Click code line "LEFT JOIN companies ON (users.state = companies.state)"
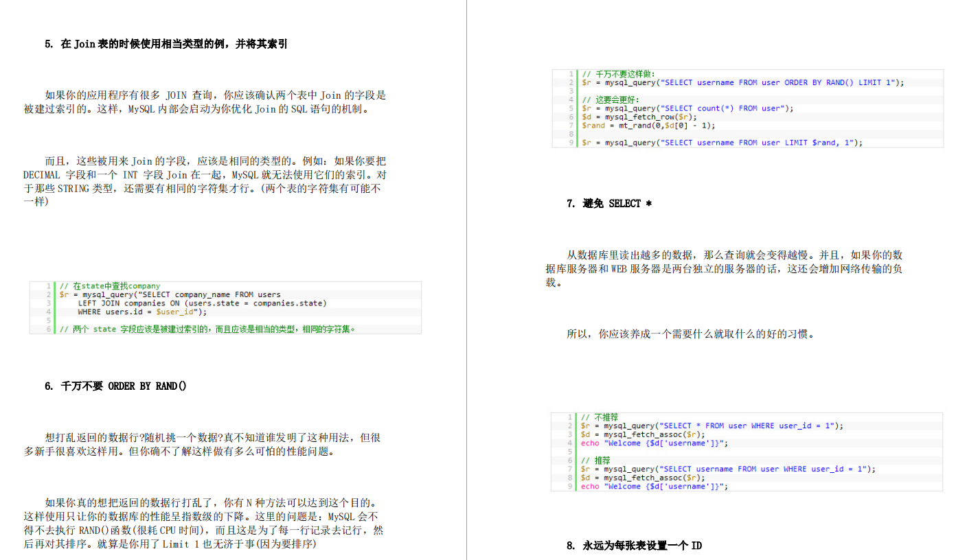 pyautogui.click(x=202, y=303)
